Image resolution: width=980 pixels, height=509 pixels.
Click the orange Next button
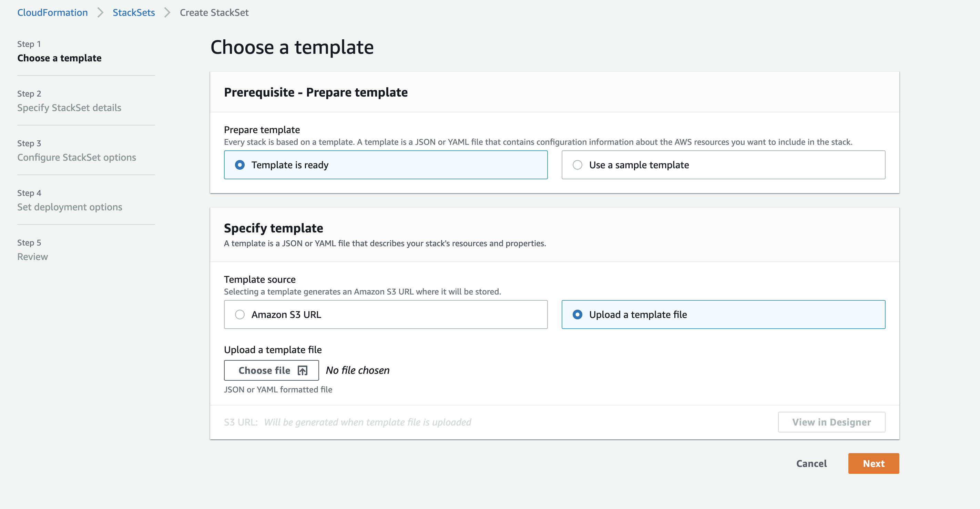874,463
